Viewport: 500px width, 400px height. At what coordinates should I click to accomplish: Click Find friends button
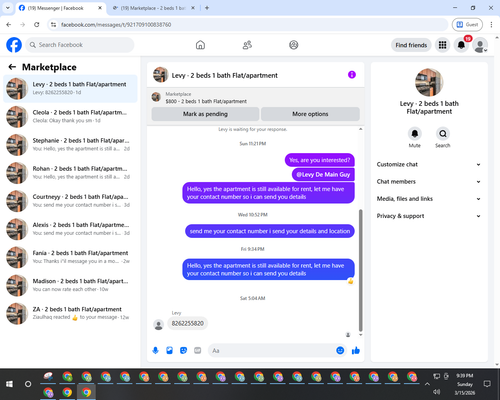(411, 45)
